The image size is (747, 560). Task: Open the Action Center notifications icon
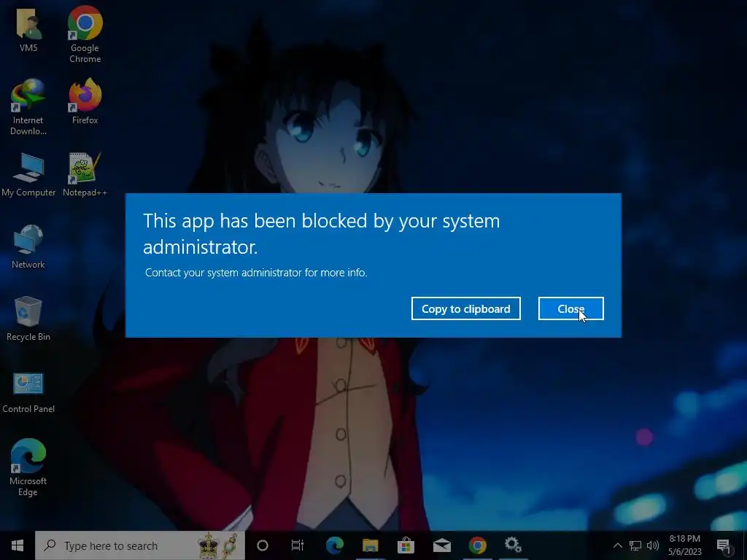tap(724, 545)
